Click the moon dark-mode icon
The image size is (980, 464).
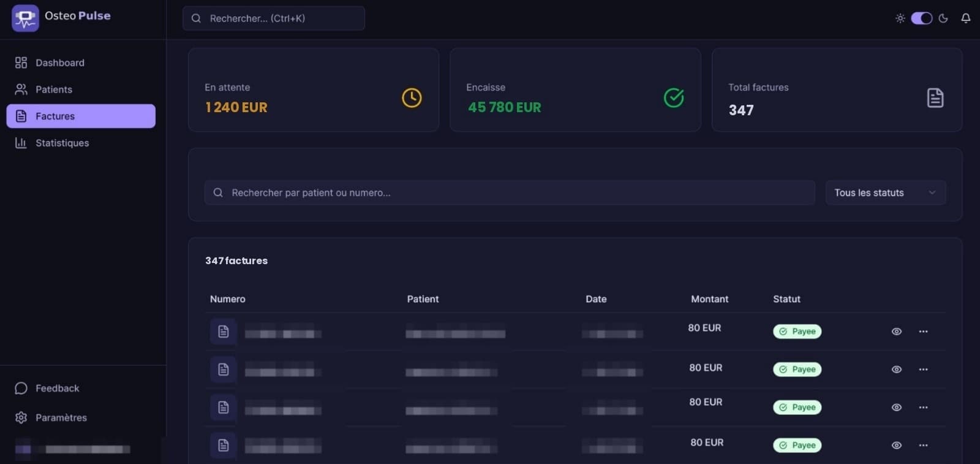click(943, 18)
